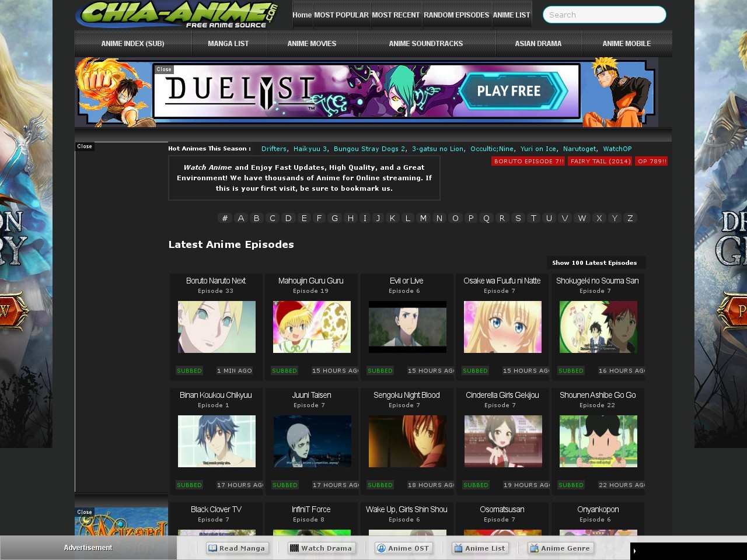Open Cinderella Girls Gekijou thumbnail

(x=503, y=441)
